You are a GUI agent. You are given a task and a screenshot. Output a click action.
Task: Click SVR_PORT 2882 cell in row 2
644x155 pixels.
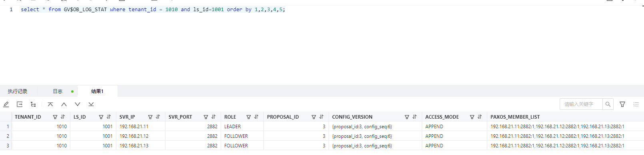pyautogui.click(x=193, y=136)
